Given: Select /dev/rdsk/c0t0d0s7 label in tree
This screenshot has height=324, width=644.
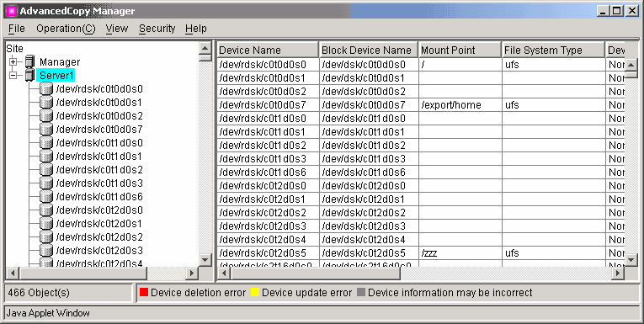Looking at the screenshot, I should [99, 130].
